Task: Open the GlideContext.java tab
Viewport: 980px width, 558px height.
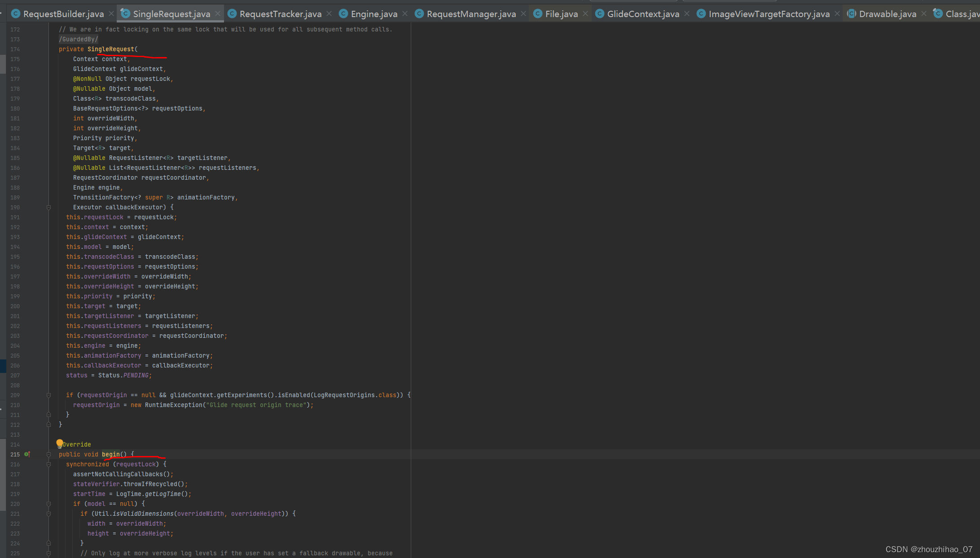Action: 643,14
